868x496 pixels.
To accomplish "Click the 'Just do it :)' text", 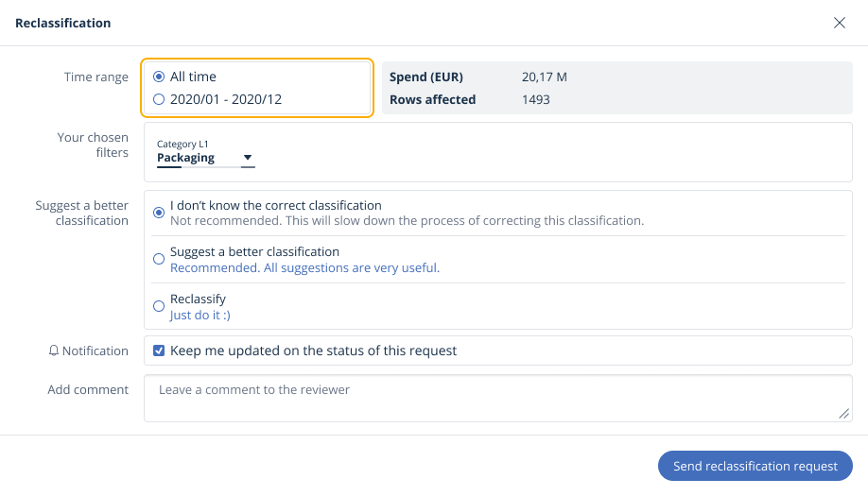I will pos(200,315).
